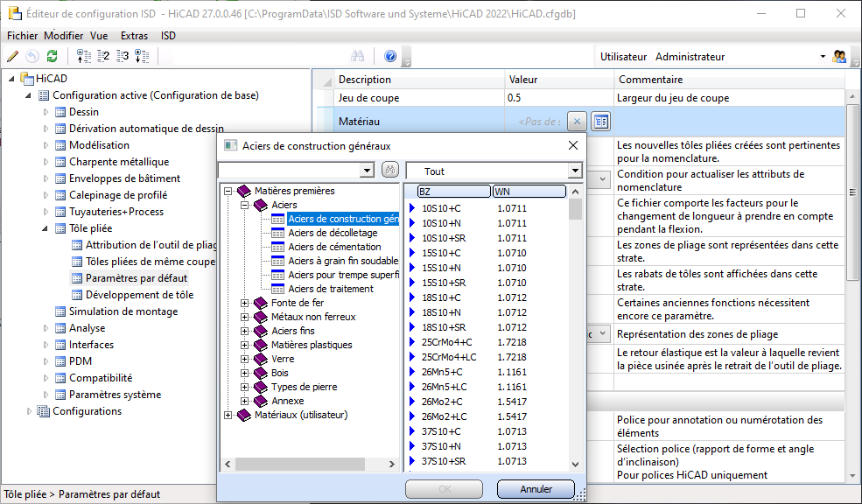This screenshot has height=504, width=862.
Task: Click the Annuler button
Action: pos(536,489)
